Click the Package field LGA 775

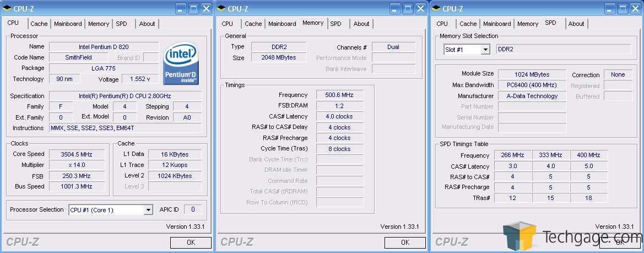pyautogui.click(x=104, y=68)
